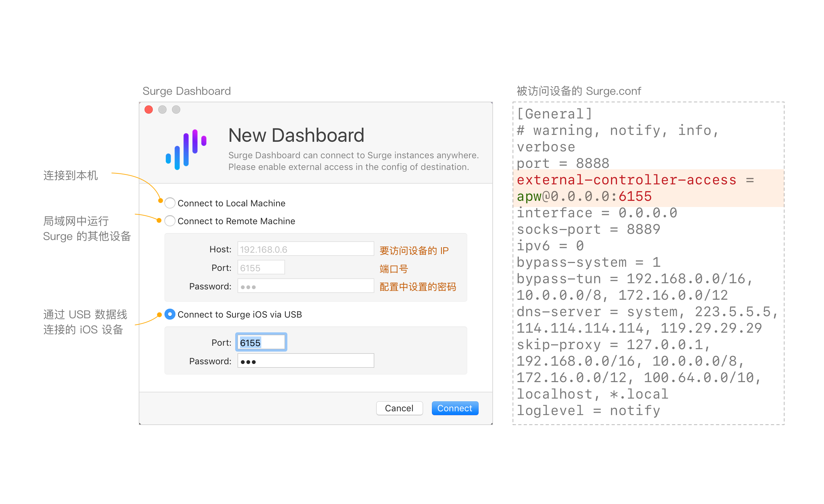The width and height of the screenshot is (824, 504).
Task: Click the loglevel = notify config line
Action: tap(588, 411)
